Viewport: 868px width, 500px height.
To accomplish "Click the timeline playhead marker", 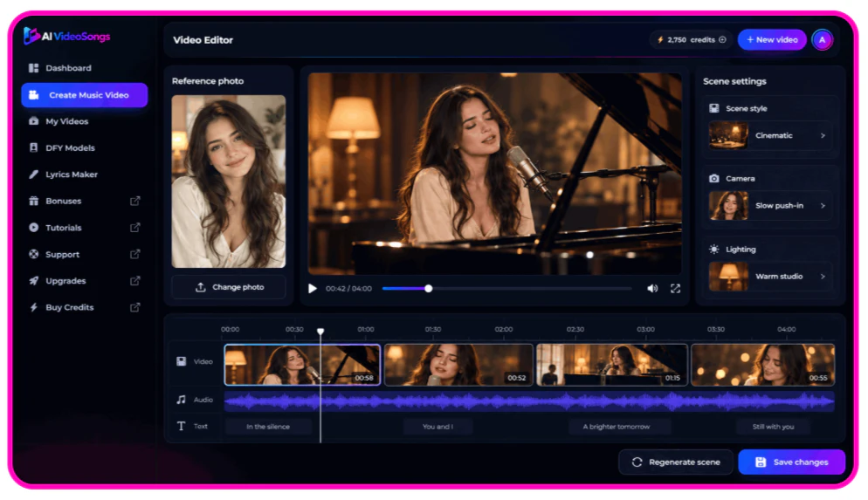I will point(320,332).
